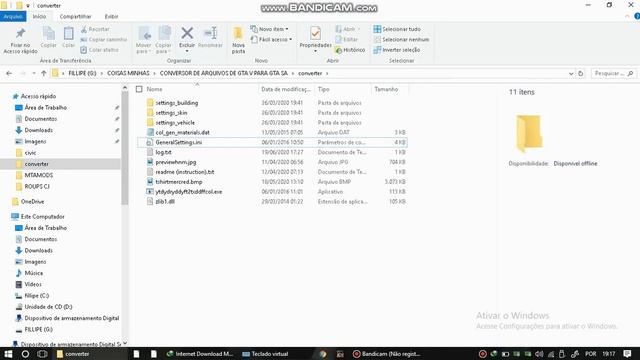Click CONVERSOR DE ARQUIVOS breadcrumb
640x360 pixels.
[x=224, y=73]
